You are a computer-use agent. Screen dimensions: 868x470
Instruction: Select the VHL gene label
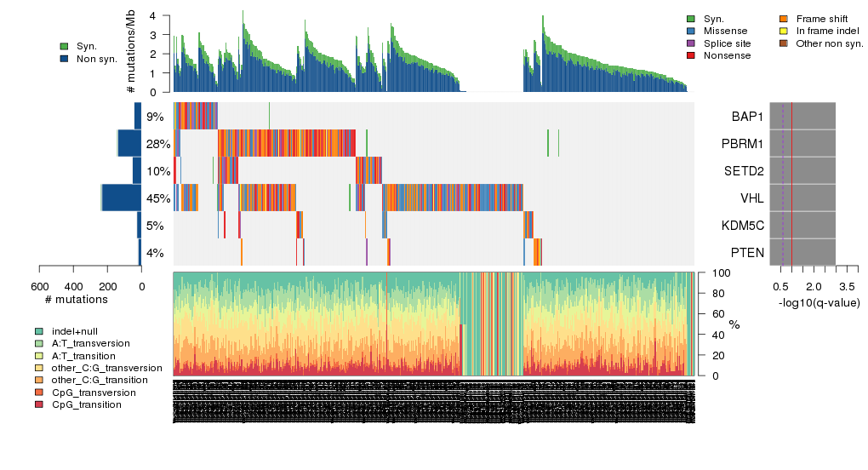click(x=752, y=198)
